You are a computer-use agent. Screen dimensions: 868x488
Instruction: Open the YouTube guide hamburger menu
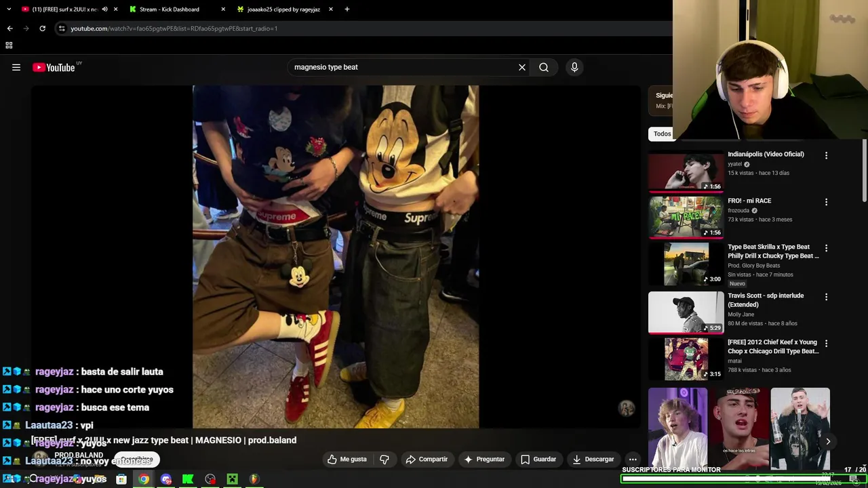(16, 67)
